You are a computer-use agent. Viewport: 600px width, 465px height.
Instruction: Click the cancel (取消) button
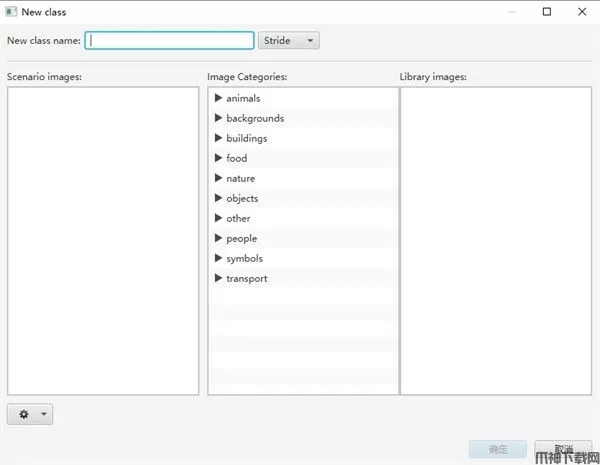click(x=563, y=449)
